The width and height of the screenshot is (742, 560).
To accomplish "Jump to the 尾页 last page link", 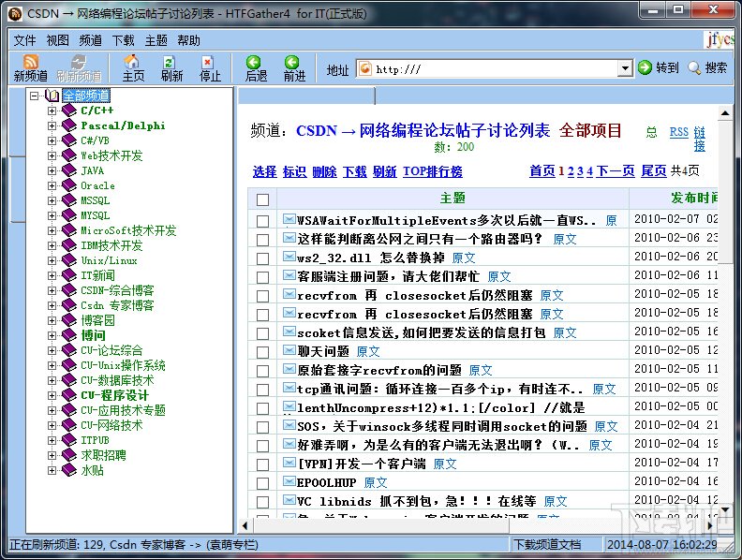I will point(654,170).
